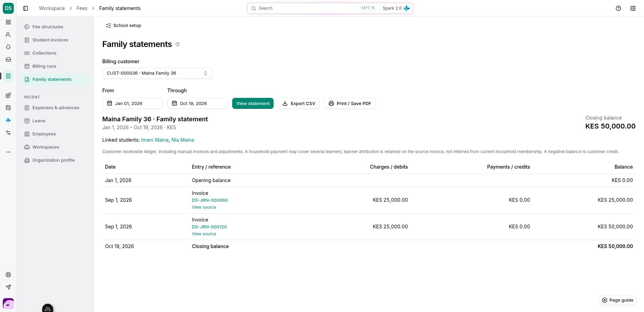644x312 pixels.
Task: Open Leave recent item
Action: click(x=55, y=121)
